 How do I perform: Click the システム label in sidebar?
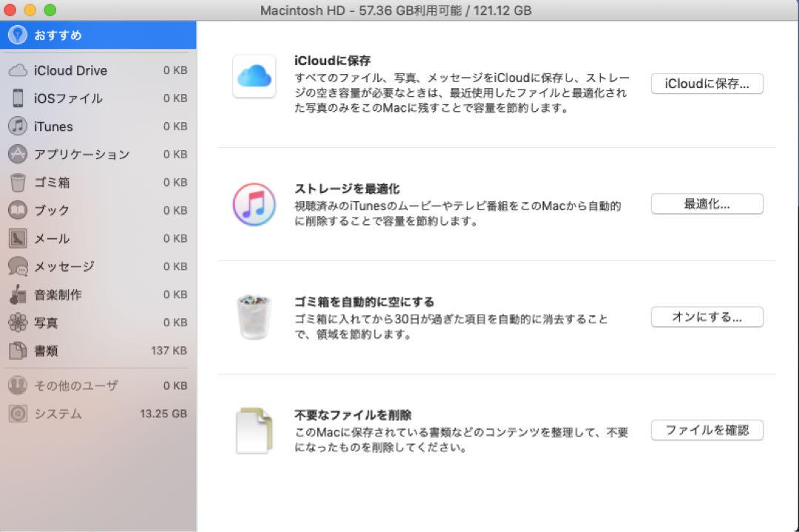click(58, 414)
